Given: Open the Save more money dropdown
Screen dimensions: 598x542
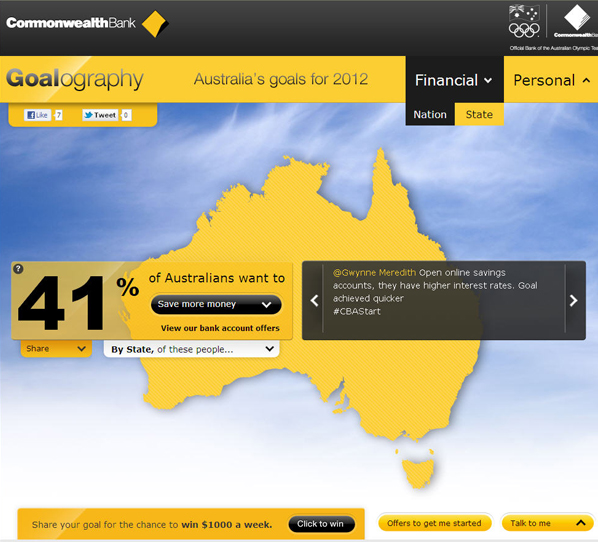Looking at the screenshot, I should [x=216, y=304].
